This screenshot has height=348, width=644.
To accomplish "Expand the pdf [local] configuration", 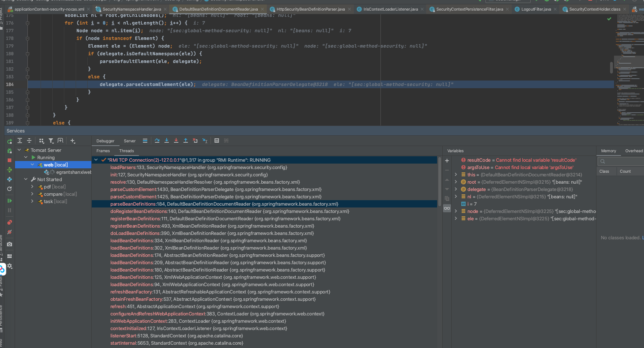I will pos(32,187).
